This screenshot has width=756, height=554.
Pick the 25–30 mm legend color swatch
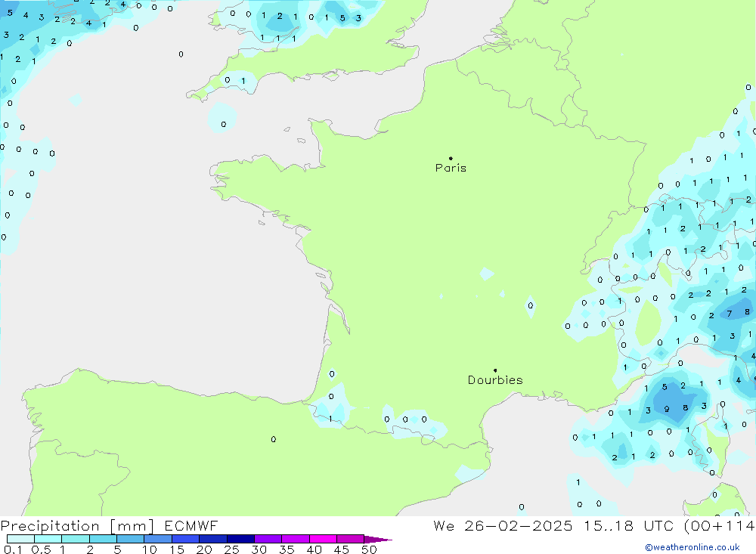pyautogui.click(x=240, y=539)
